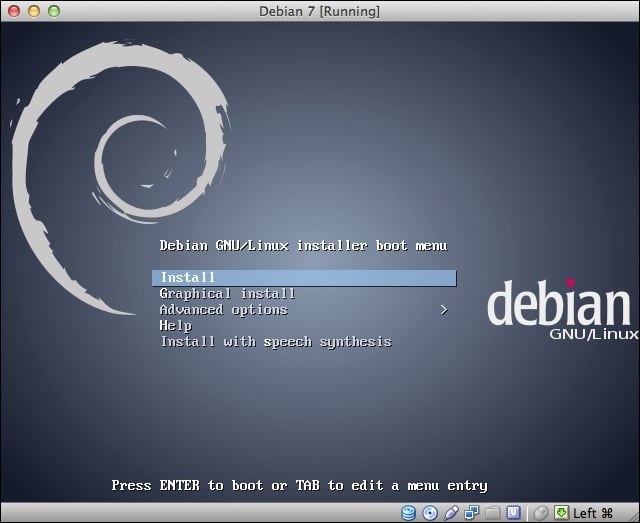This screenshot has height=523, width=640.
Task: Close the Debian 7 VM window
Action: [x=14, y=11]
